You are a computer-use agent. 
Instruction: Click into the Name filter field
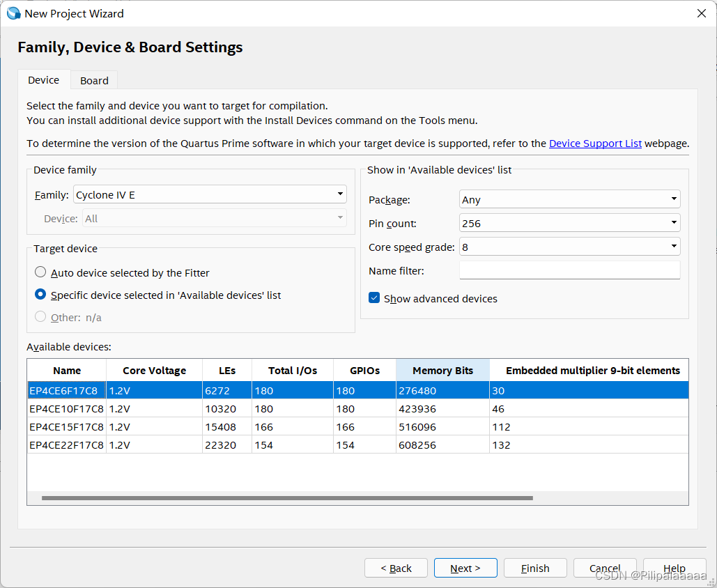pos(569,270)
